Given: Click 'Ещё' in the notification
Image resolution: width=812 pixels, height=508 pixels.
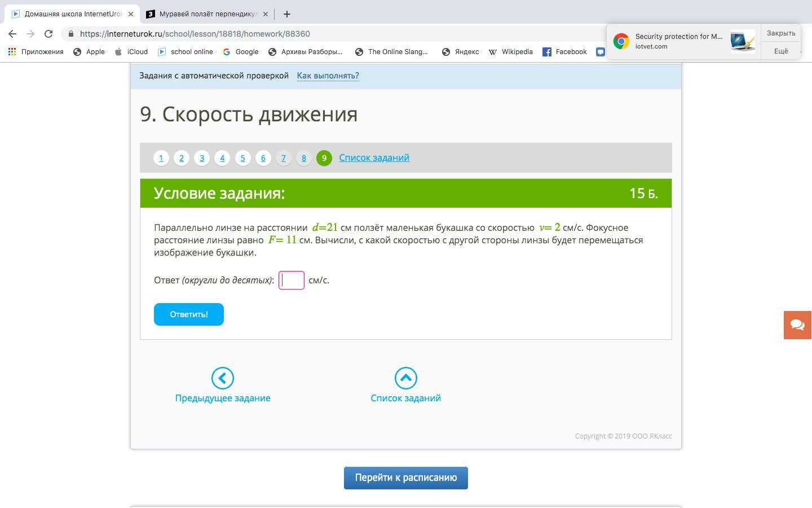Looking at the screenshot, I should click(781, 51).
